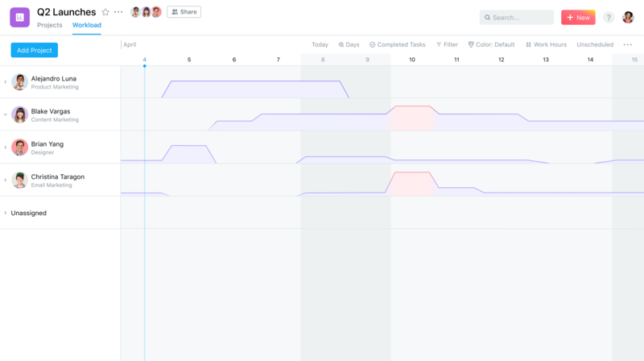644x361 pixels.
Task: Open the Days zoom dropdown
Action: pos(349,44)
